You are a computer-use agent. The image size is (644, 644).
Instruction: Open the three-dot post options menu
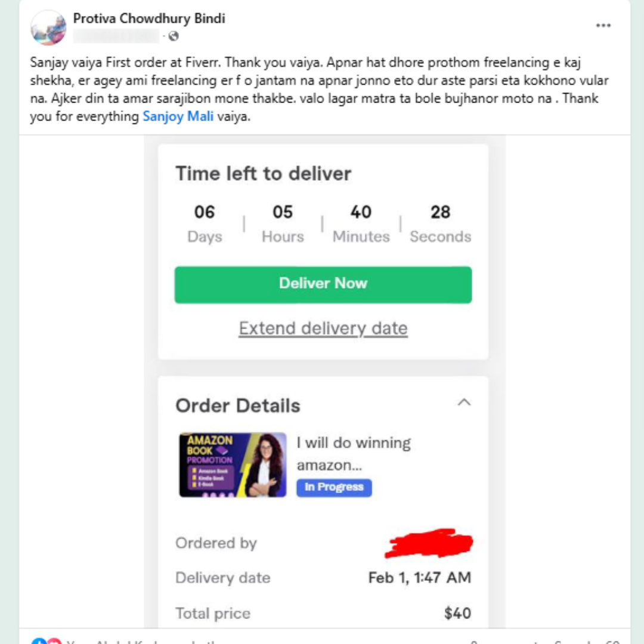tap(603, 26)
